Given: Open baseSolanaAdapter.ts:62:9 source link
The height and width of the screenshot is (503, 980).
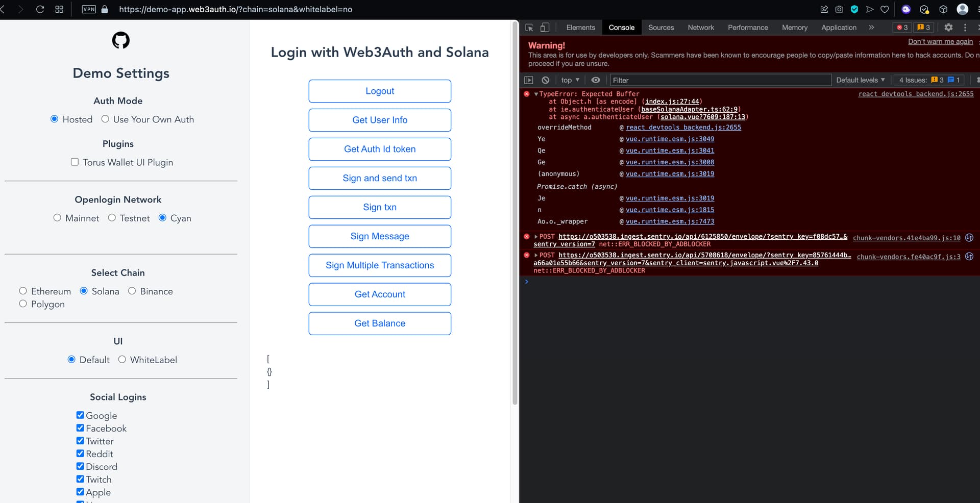Looking at the screenshot, I should click(689, 109).
